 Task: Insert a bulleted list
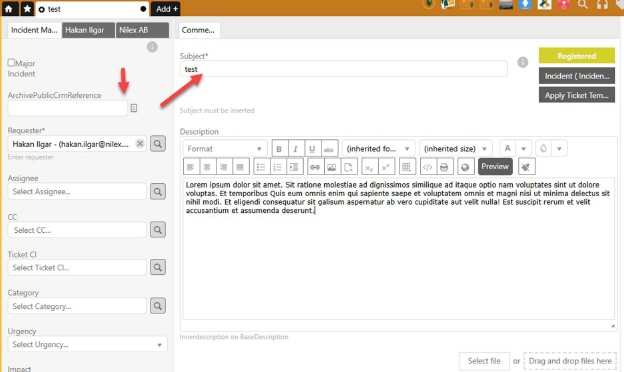point(261,167)
